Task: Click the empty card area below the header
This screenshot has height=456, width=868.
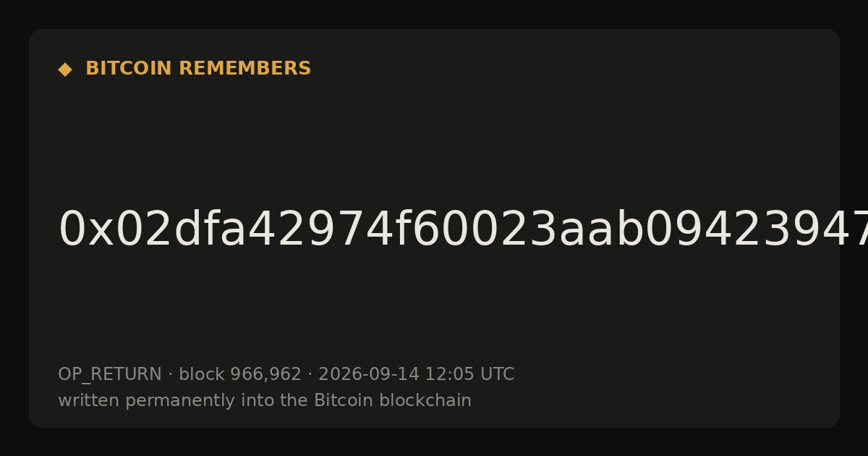Action: point(434,145)
